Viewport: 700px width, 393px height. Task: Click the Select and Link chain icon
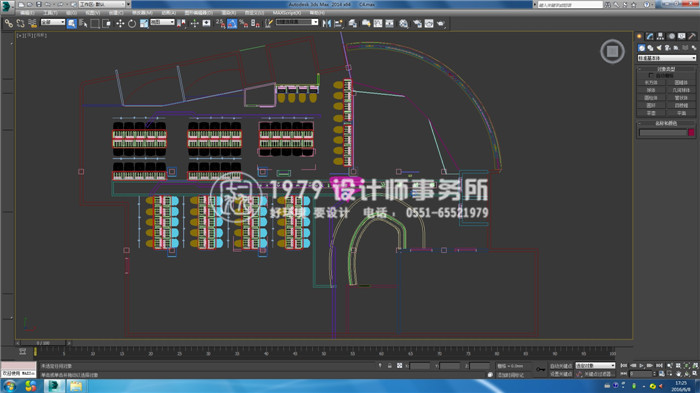click(x=8, y=24)
